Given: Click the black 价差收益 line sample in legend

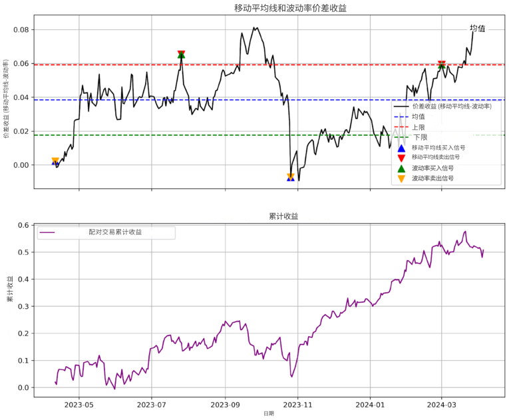Looking at the screenshot, I should (401, 106).
